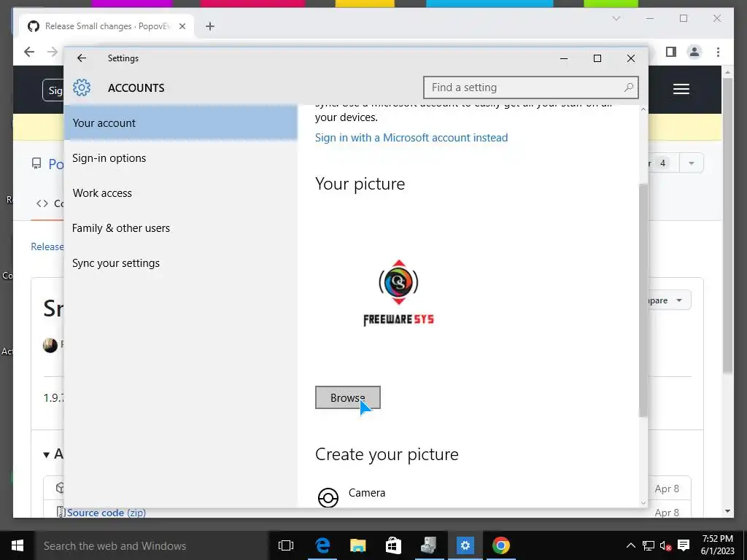Click the Chrome tab search chevron

(x=616, y=18)
